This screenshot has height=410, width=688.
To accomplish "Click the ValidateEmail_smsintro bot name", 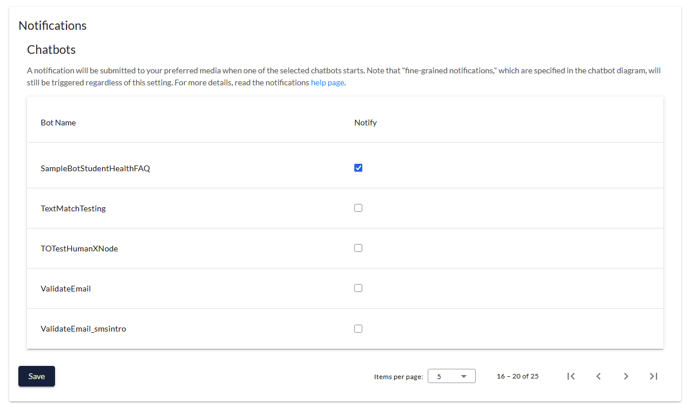I will [83, 329].
